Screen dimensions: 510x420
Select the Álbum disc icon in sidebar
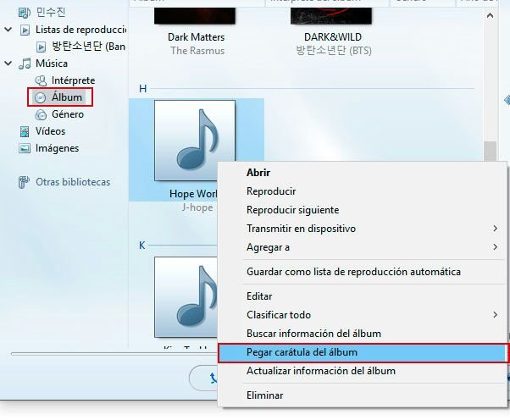coord(40,97)
